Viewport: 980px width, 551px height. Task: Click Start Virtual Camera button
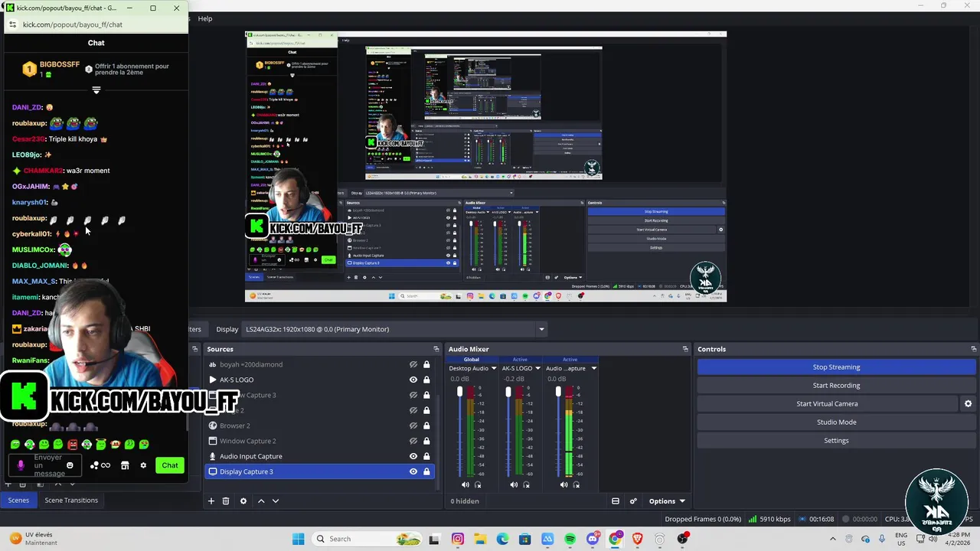tap(827, 404)
